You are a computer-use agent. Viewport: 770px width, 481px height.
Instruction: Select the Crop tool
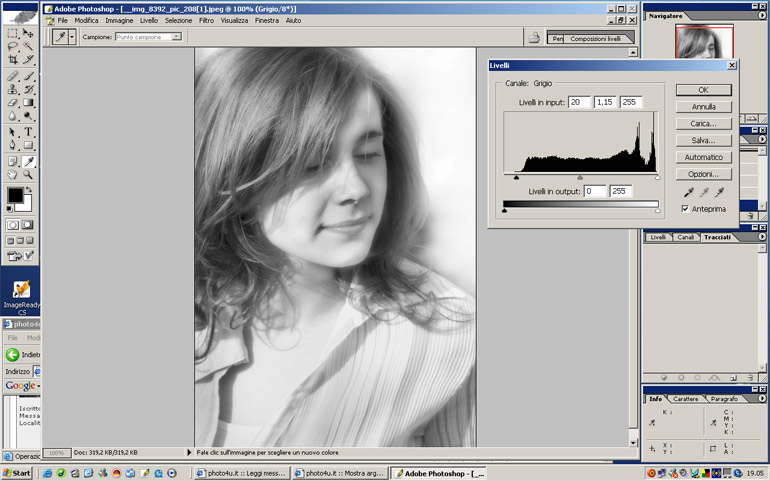pyautogui.click(x=13, y=59)
